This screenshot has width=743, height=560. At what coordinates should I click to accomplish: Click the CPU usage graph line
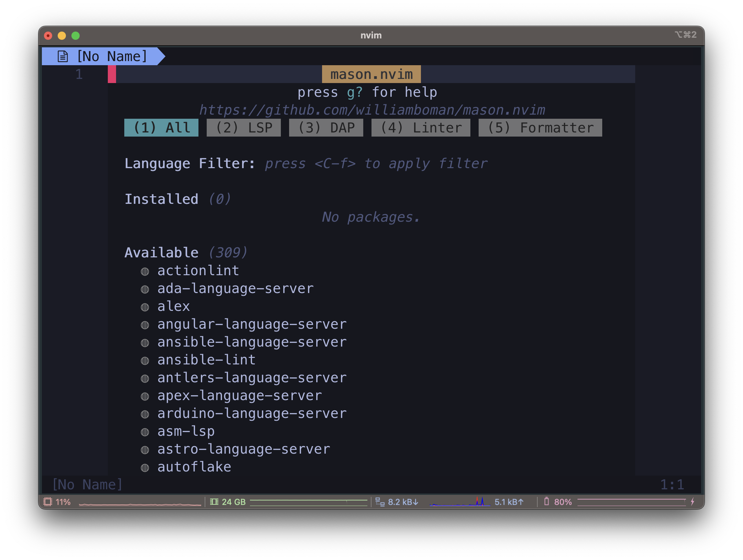point(140,504)
